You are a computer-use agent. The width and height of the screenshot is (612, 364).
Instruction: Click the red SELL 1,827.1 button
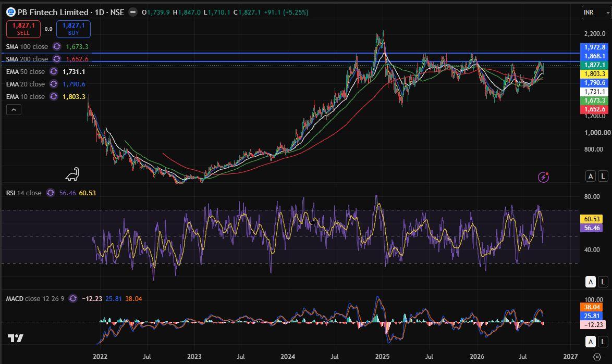23,29
